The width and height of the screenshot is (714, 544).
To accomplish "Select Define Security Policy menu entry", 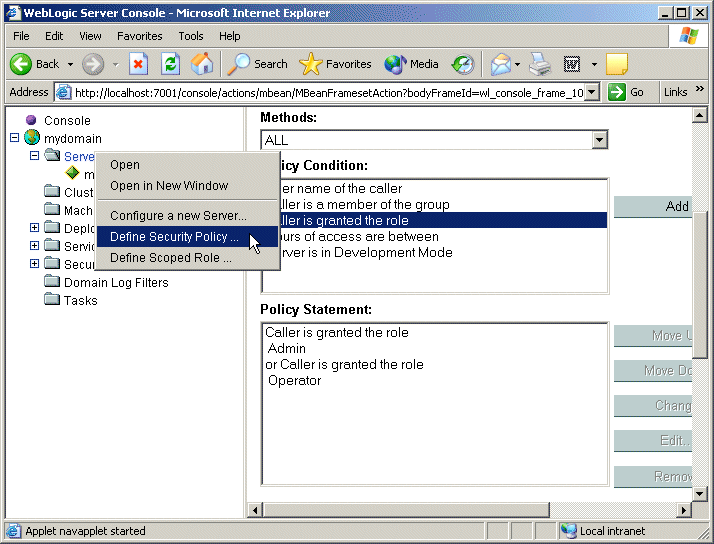I will [x=188, y=237].
